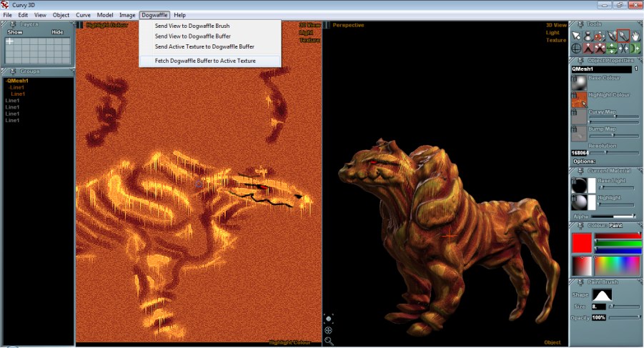The width and height of the screenshot is (644, 348).
Task: Click the pin icon on Current Material panel
Action: pos(580,170)
